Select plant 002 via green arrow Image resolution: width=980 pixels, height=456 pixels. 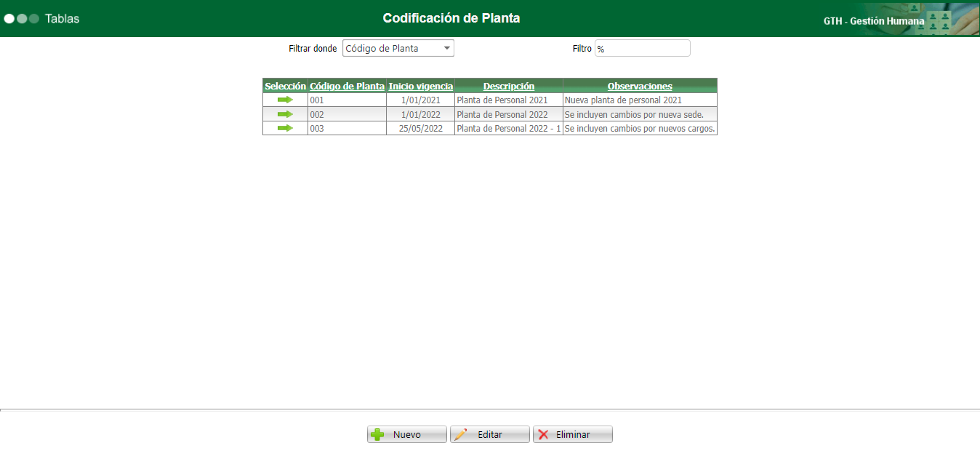(285, 114)
